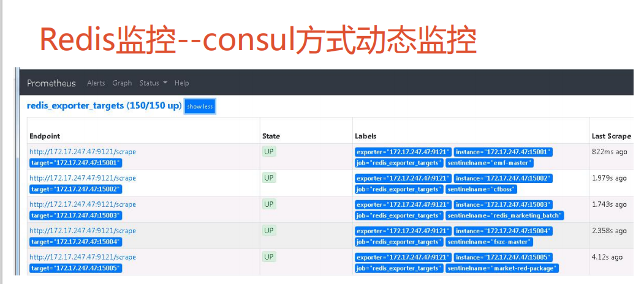
Task: Click UP state badge in 15001 row
Action: point(269,151)
